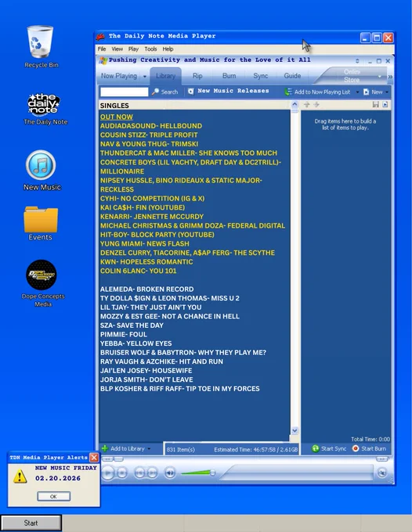Click the Stop button in player controls
Screen dimensions: 412x532
(x=122, y=473)
